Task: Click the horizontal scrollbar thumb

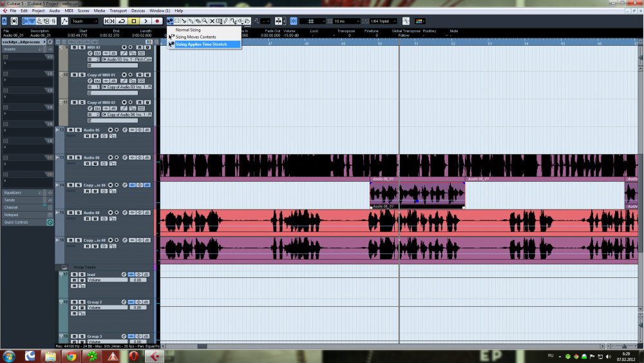Action: tap(202, 346)
